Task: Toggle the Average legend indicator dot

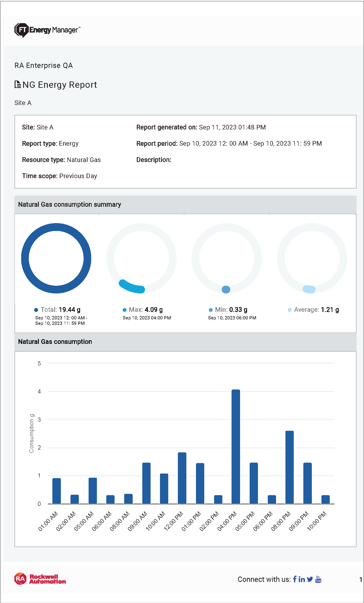Action: coord(289,310)
